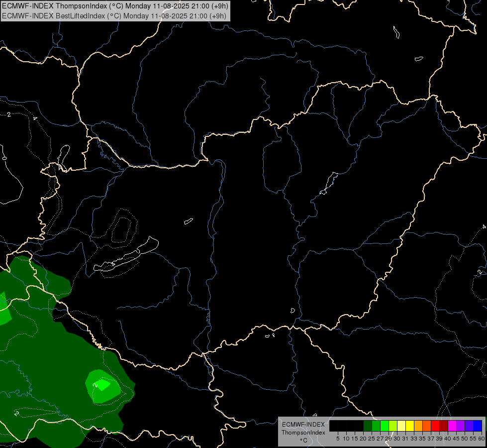Click legend tick value 20
Viewport: 487px width, 448px height.
[x=364, y=439]
